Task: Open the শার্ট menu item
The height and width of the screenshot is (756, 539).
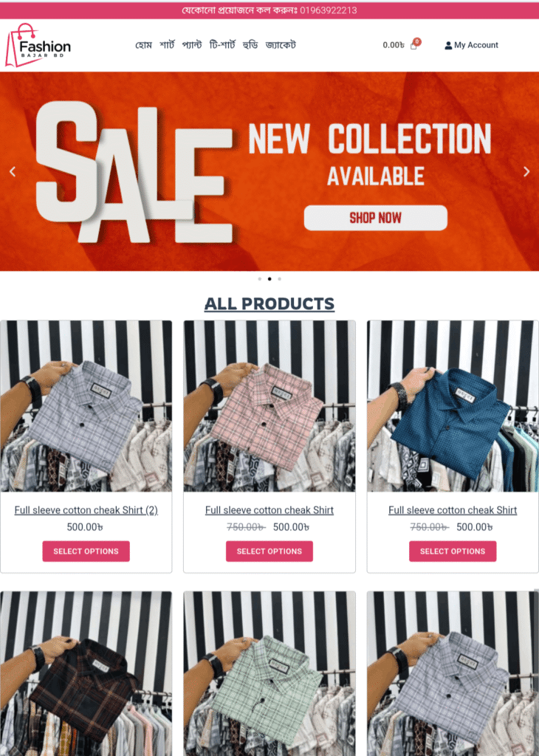Action: pyautogui.click(x=167, y=45)
